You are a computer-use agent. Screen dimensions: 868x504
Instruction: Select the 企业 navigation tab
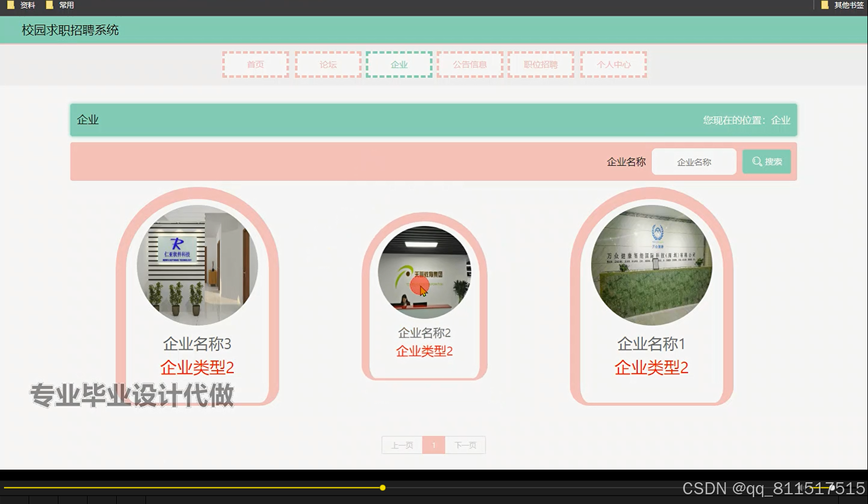coord(399,64)
